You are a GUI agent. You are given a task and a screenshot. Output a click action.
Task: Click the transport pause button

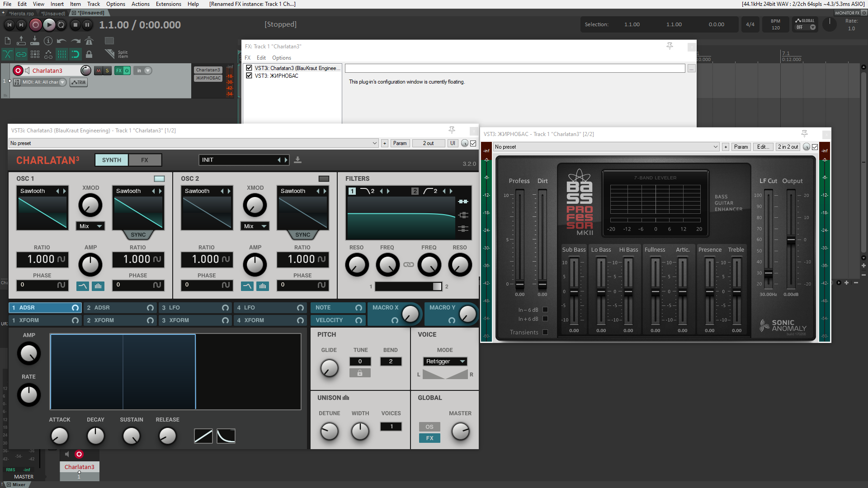point(87,25)
